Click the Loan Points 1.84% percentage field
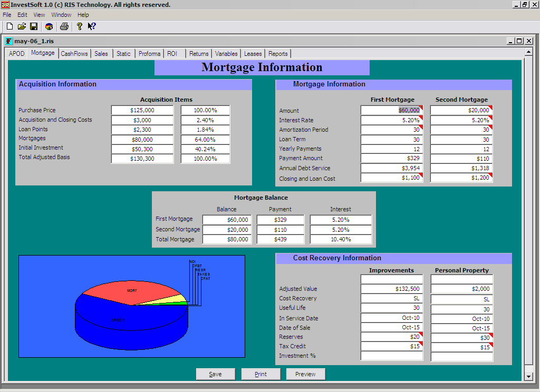The image size is (540, 392). pos(205,130)
